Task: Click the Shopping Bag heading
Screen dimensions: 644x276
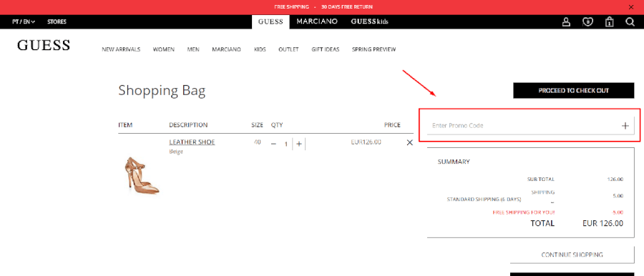Action: point(162,91)
